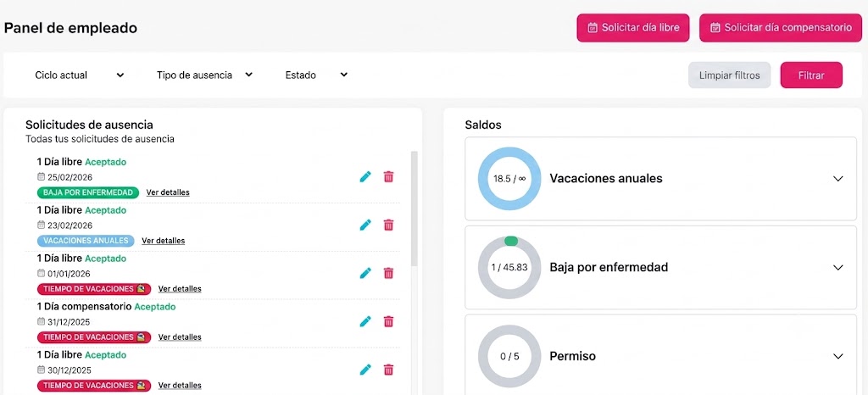Screen dimensions: 868x395
Task: Click calendar icon next to 01/01/2026
Action: point(41,273)
